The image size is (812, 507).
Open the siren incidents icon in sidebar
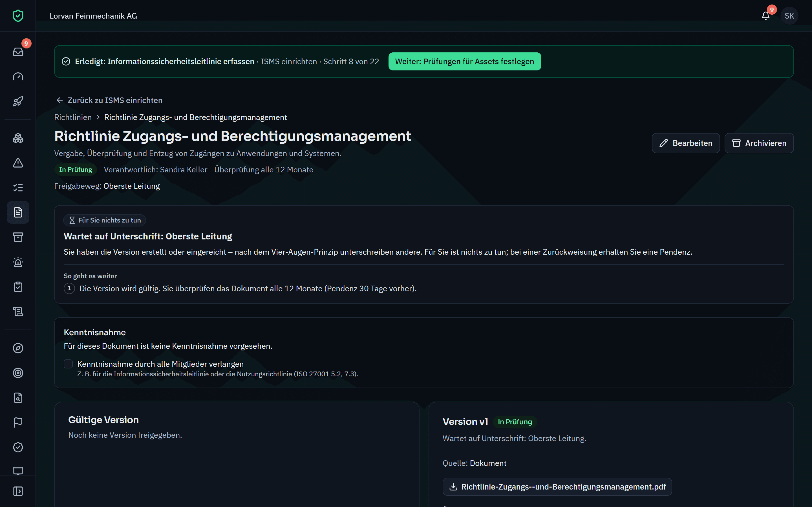(x=18, y=262)
